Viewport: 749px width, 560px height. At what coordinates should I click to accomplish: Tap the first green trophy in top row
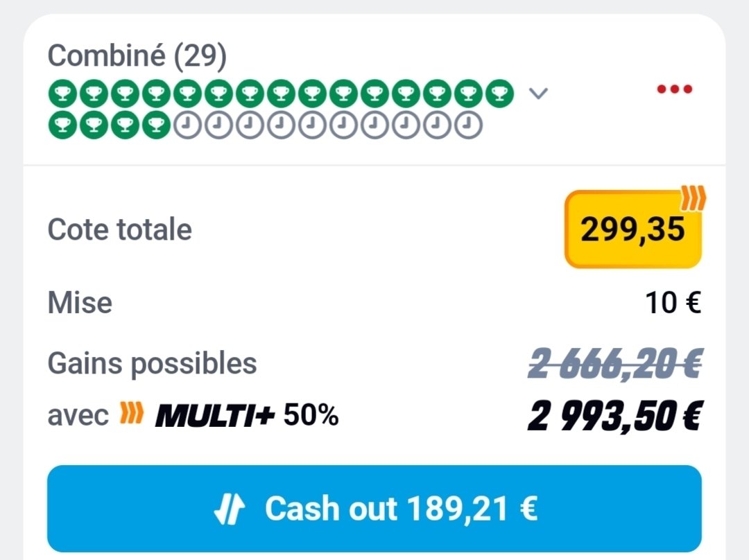click(60, 93)
